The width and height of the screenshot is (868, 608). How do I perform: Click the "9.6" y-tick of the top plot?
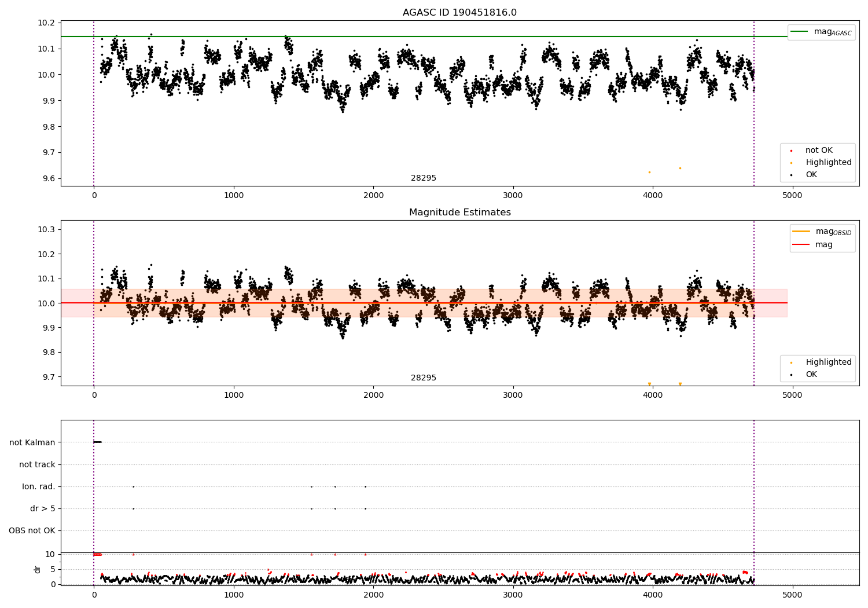pos(49,178)
